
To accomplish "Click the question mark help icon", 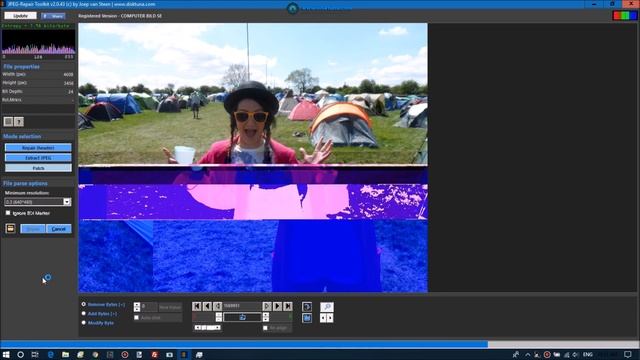I will click(19, 122).
